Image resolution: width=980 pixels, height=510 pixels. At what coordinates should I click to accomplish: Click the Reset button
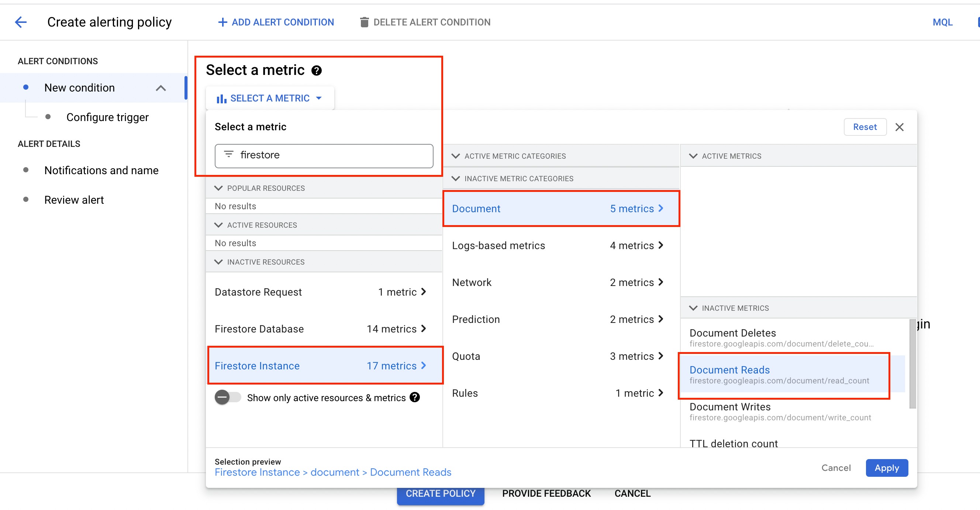tap(865, 127)
